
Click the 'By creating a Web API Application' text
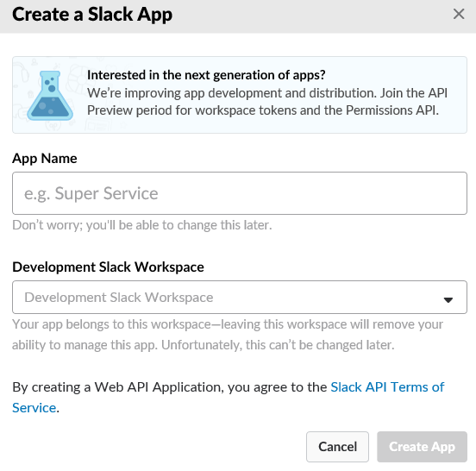pos(169,387)
